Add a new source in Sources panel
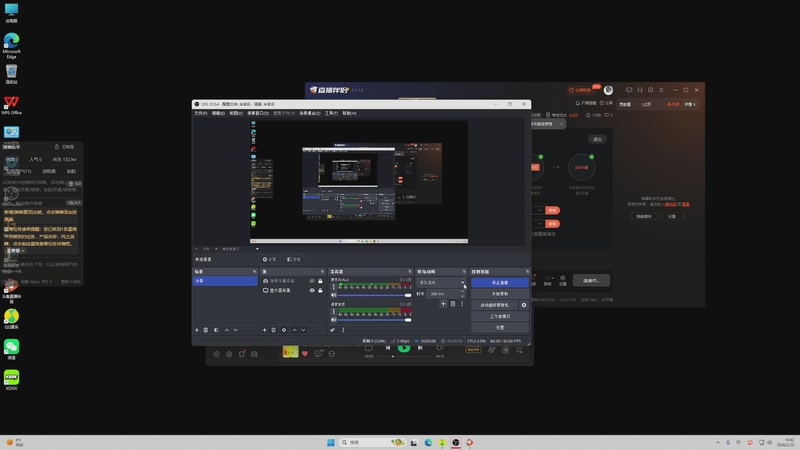The height and width of the screenshot is (450, 800). click(x=264, y=330)
